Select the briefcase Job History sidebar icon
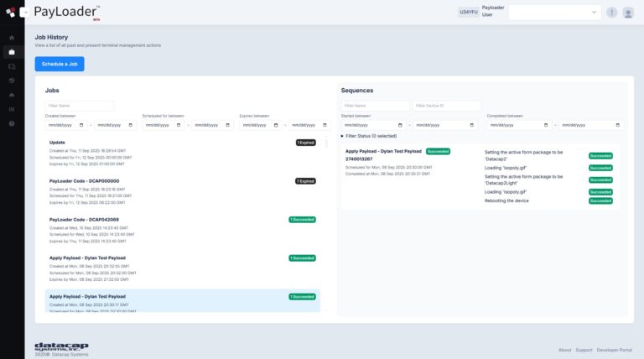 tap(12, 52)
